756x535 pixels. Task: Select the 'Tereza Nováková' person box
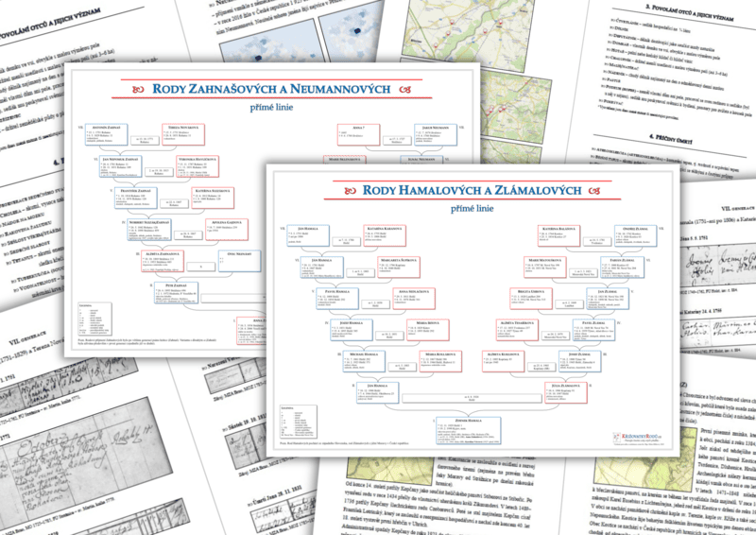(182, 134)
